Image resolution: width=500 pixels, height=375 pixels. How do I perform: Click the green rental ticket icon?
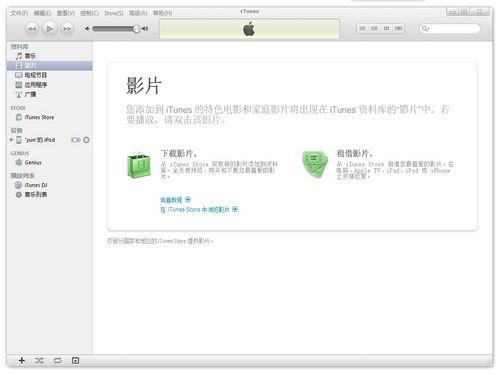[x=315, y=164]
